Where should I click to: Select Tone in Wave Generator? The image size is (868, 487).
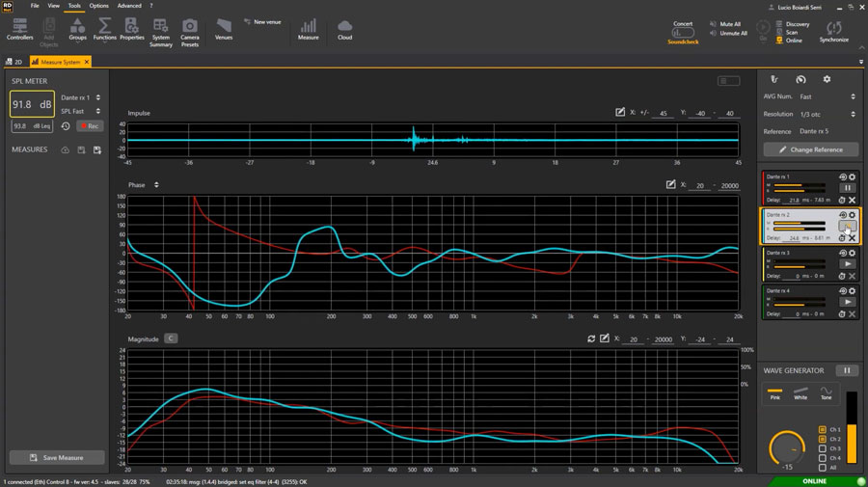point(826,392)
